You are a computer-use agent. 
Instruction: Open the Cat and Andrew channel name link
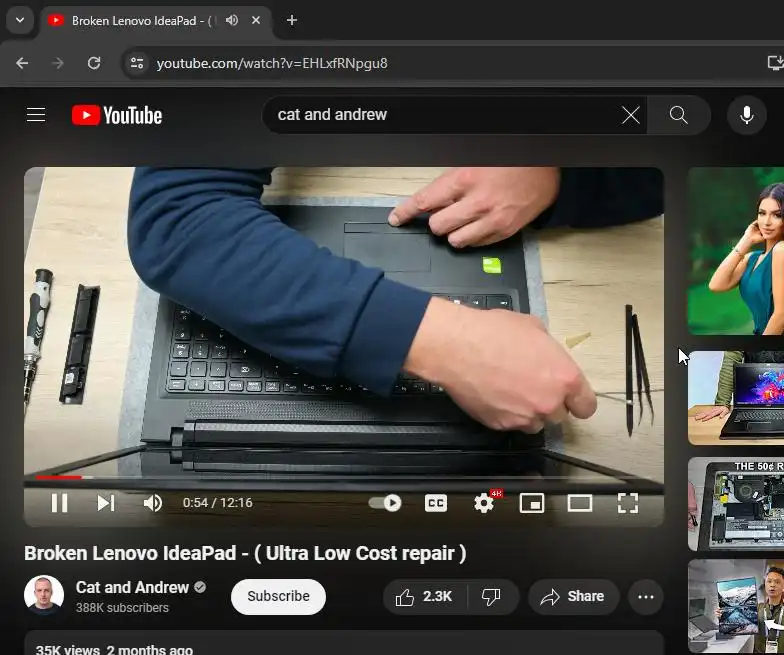(x=132, y=588)
